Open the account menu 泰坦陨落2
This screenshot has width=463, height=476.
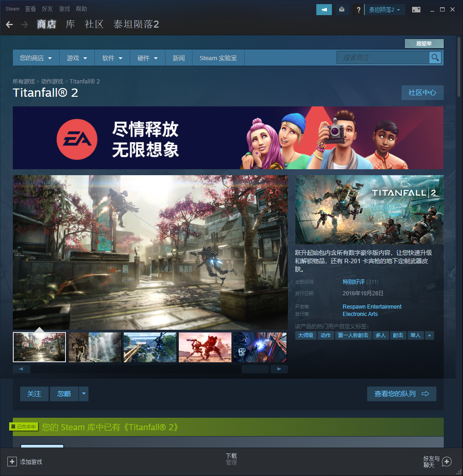(385, 10)
